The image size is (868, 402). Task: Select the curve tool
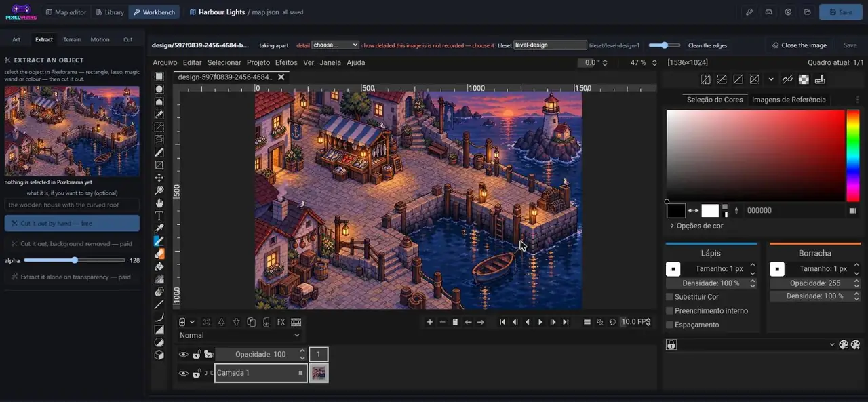159,317
